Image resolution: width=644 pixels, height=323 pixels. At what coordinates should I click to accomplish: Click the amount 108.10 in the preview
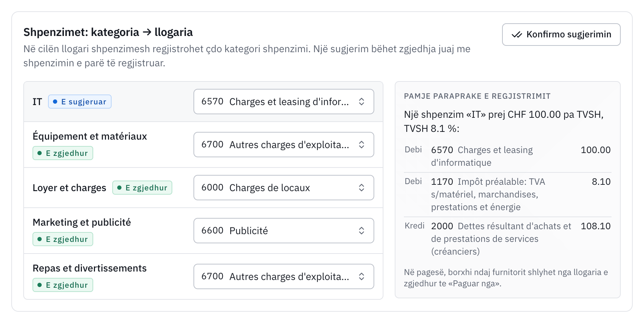pos(596,226)
